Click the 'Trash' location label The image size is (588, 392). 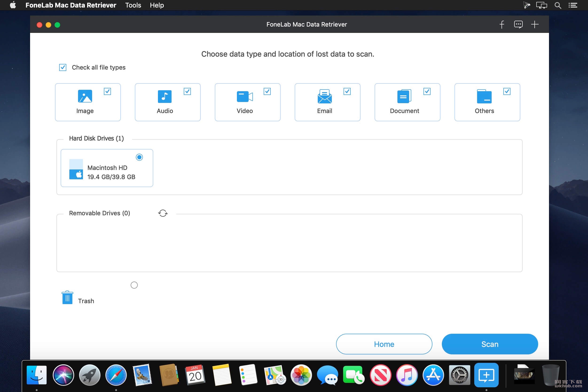tap(86, 301)
